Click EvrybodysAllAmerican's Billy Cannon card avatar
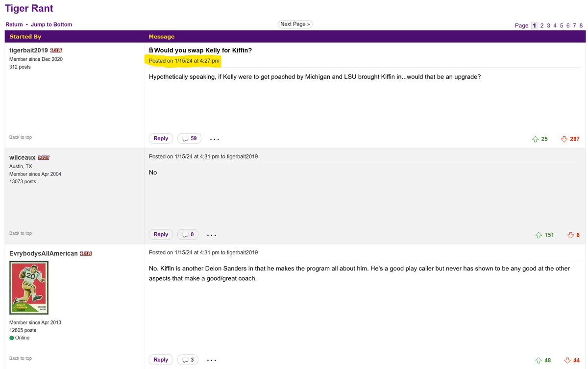The width and height of the screenshot is (588, 369). (x=29, y=288)
